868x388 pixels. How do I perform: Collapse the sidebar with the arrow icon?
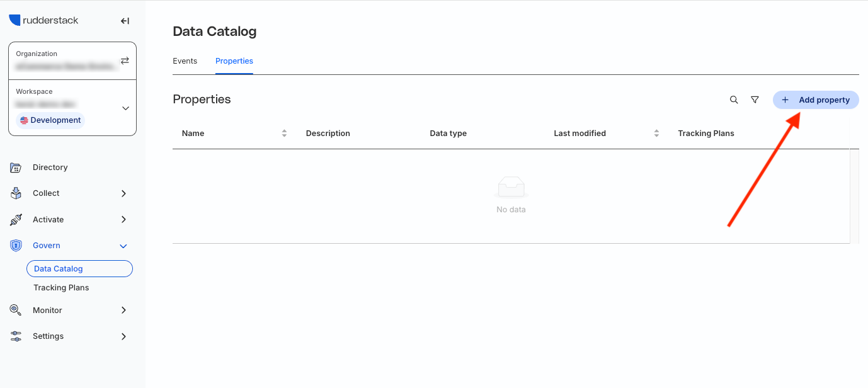(x=125, y=21)
